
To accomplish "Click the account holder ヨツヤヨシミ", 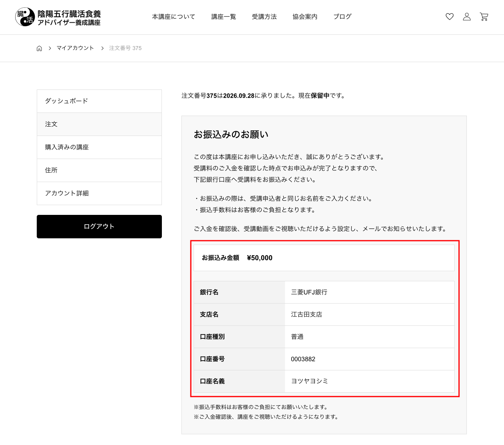I will (310, 381).
